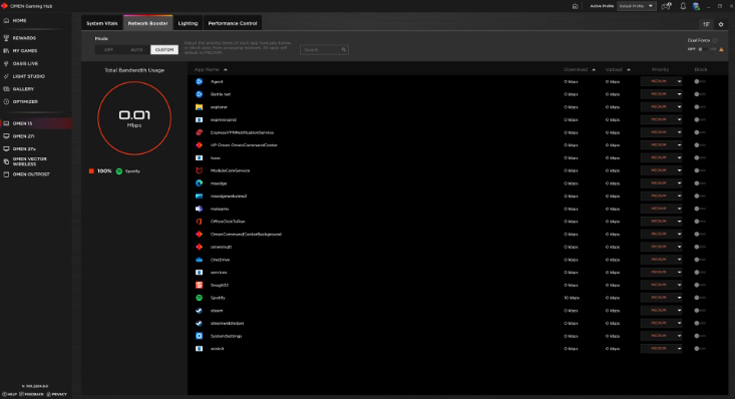Click the app Search input field
Image resolution: width=735 pixels, height=399 pixels.
pos(324,50)
